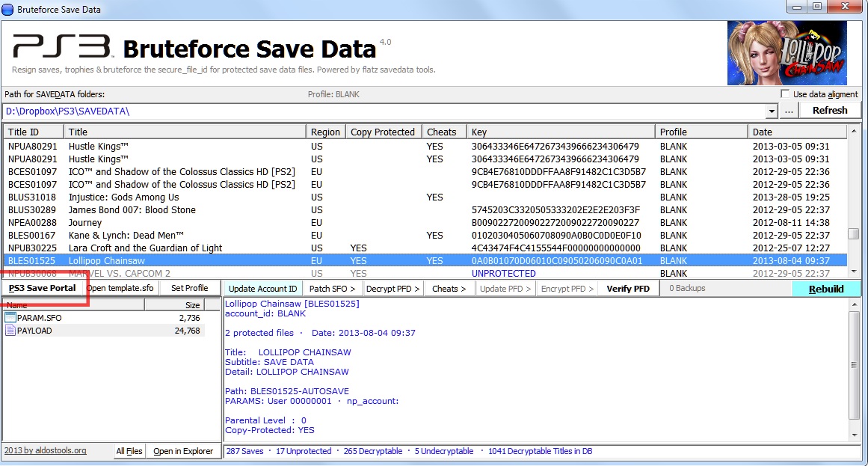Expand the Decrypt PFD menu
The image size is (868, 466).
pos(393,289)
